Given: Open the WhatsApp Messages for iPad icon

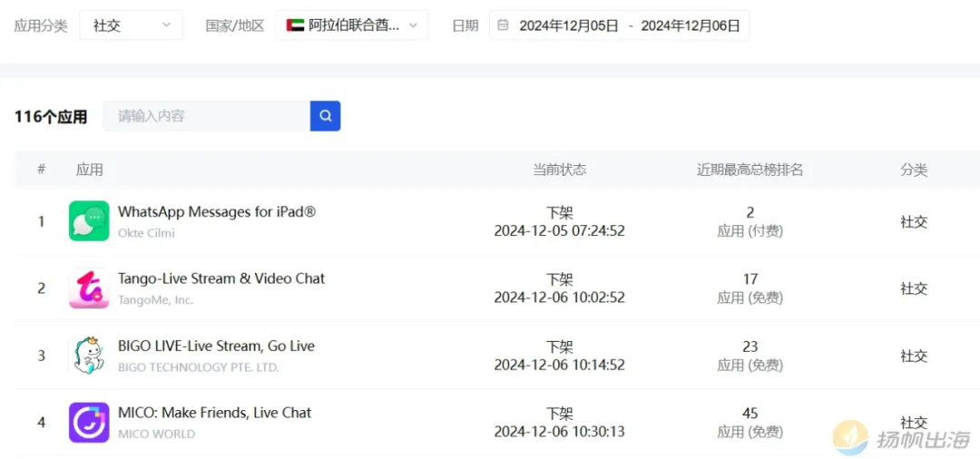Looking at the screenshot, I should click(x=89, y=220).
